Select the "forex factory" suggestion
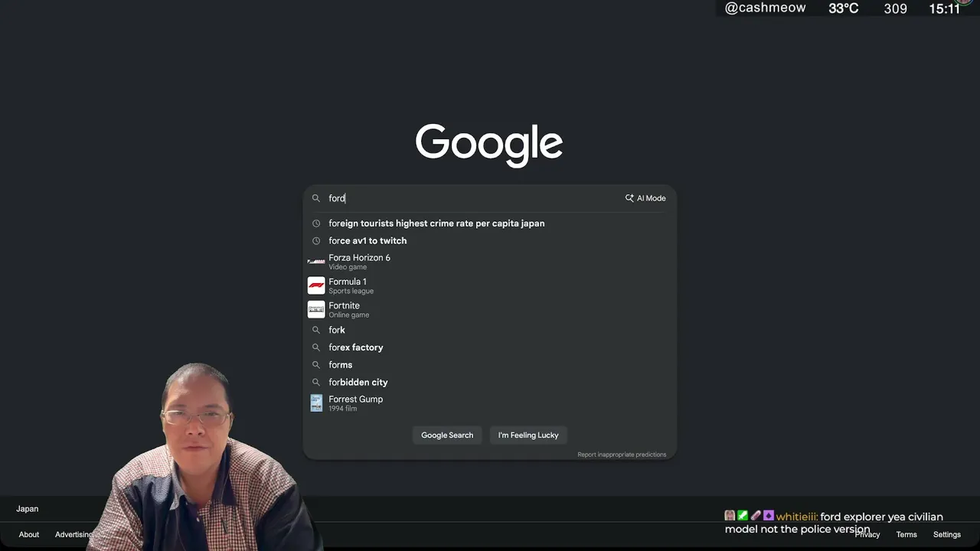This screenshot has height=551, width=980. [x=490, y=347]
